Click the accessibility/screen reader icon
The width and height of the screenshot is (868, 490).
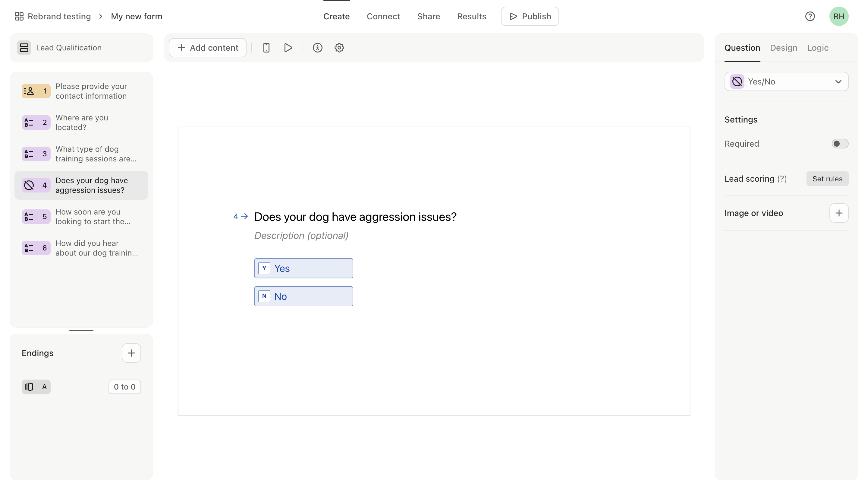317,48
